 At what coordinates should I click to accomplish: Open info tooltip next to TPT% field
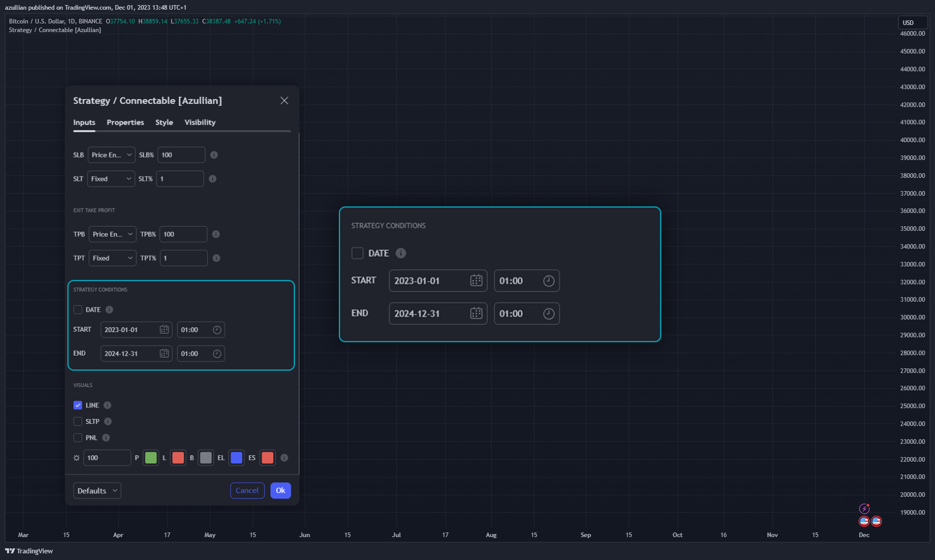click(x=217, y=258)
